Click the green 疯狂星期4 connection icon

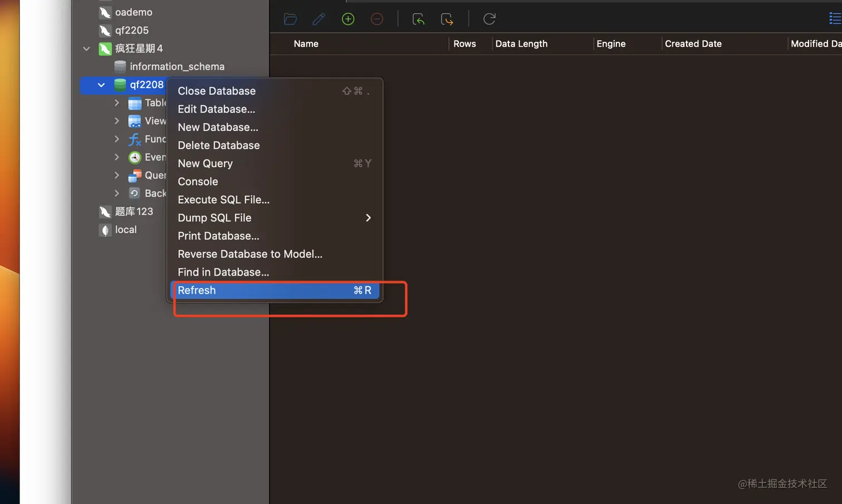(105, 48)
